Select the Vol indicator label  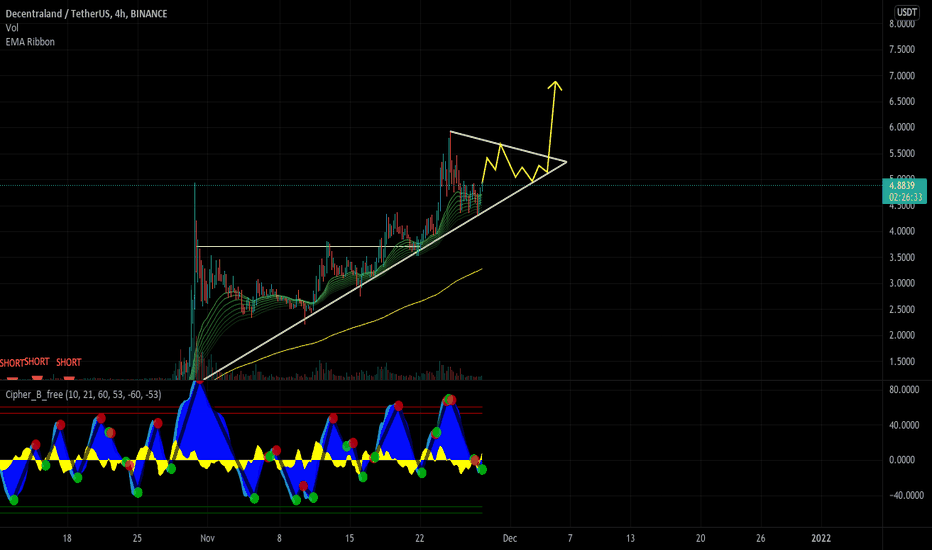(x=12, y=28)
